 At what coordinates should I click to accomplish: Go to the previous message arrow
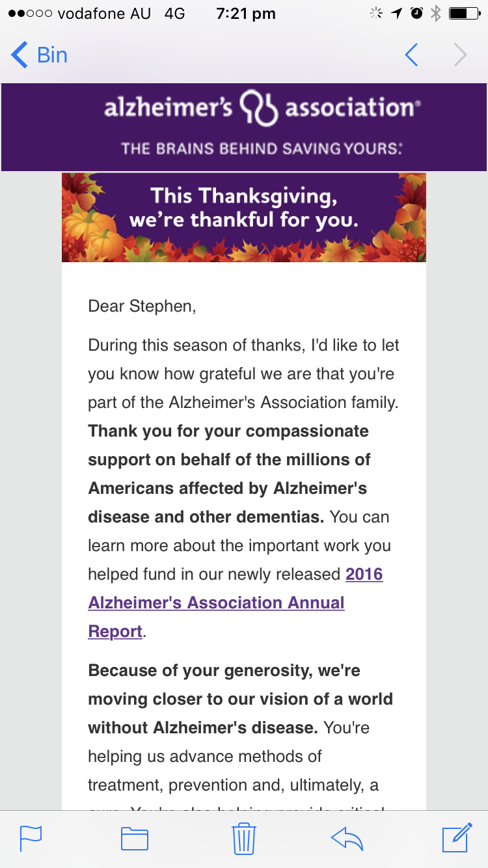coord(411,55)
